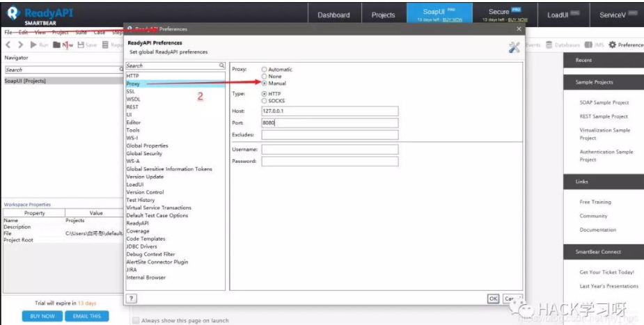Select Editor in preferences list

[175, 122]
